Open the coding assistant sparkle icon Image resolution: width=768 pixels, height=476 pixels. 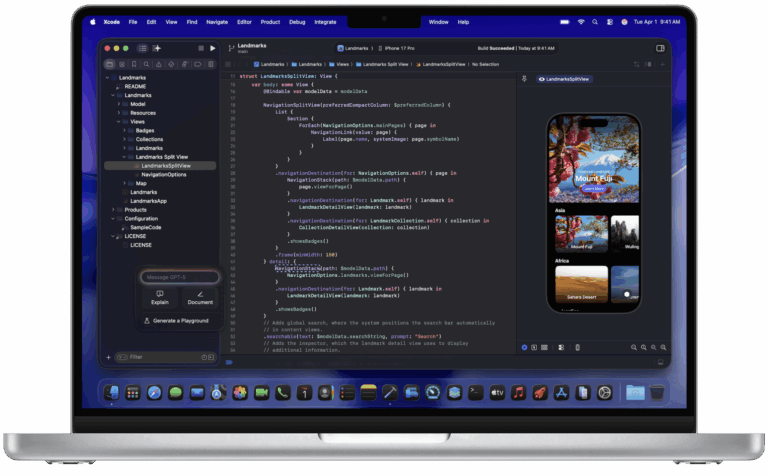157,48
